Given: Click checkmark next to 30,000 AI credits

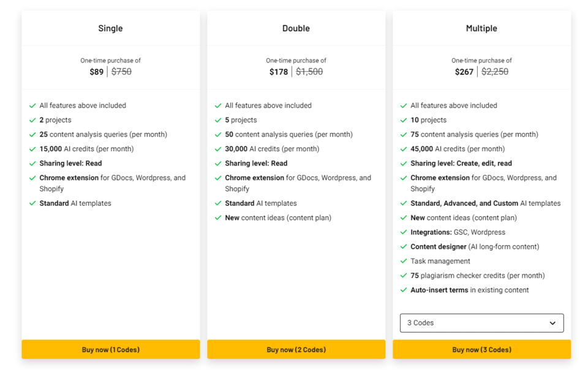Looking at the screenshot, I should (x=218, y=149).
